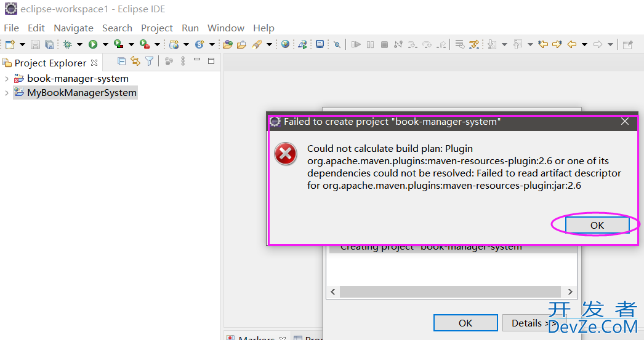Screen dimensions: 644x340
Task: Close the Failed to create project dialog
Action: click(625, 121)
